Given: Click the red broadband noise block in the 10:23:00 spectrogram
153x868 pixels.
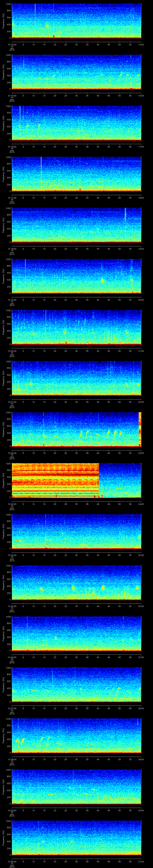Looking at the screenshot, I should click(55, 481).
